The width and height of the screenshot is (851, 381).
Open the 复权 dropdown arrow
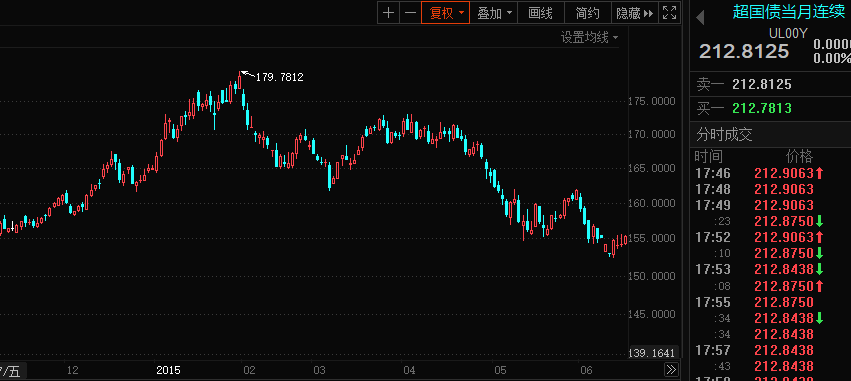tap(461, 13)
